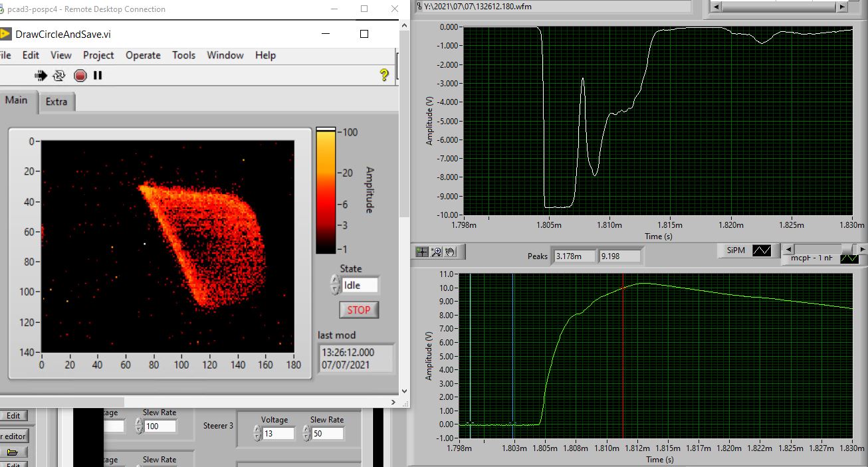Click the Run arrow in LabVIEW toolbar
This screenshot has width=868, height=467.
tap(41, 76)
